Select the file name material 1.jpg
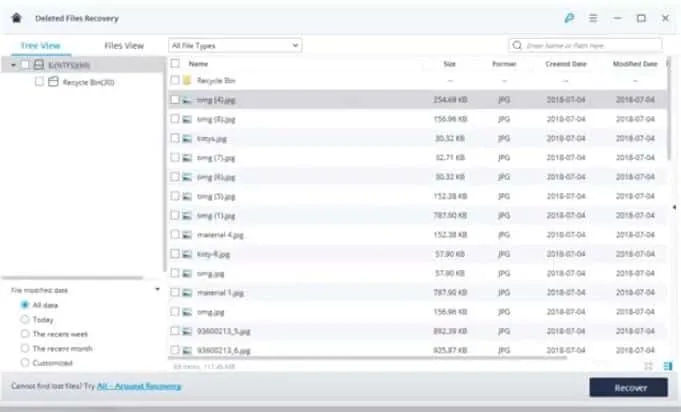The height and width of the screenshot is (412, 681). point(220,293)
